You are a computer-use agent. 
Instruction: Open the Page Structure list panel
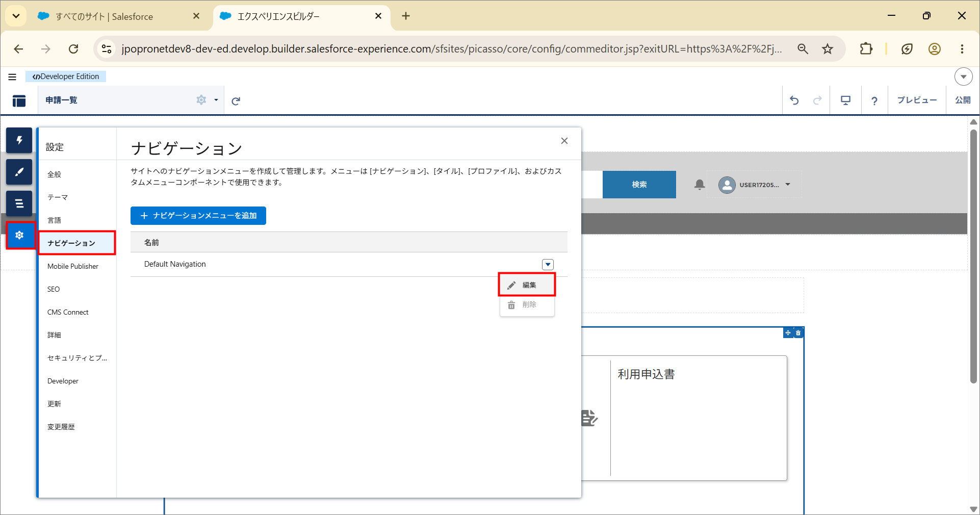click(x=19, y=203)
